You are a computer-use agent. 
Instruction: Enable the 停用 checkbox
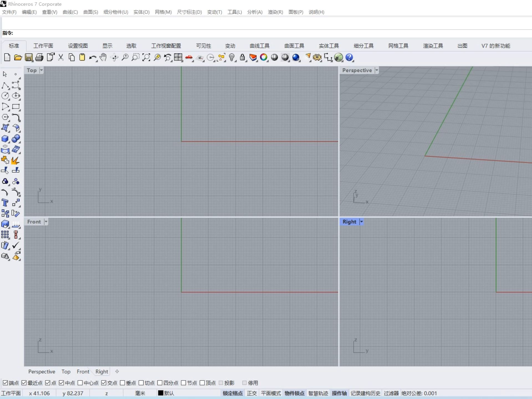244,383
